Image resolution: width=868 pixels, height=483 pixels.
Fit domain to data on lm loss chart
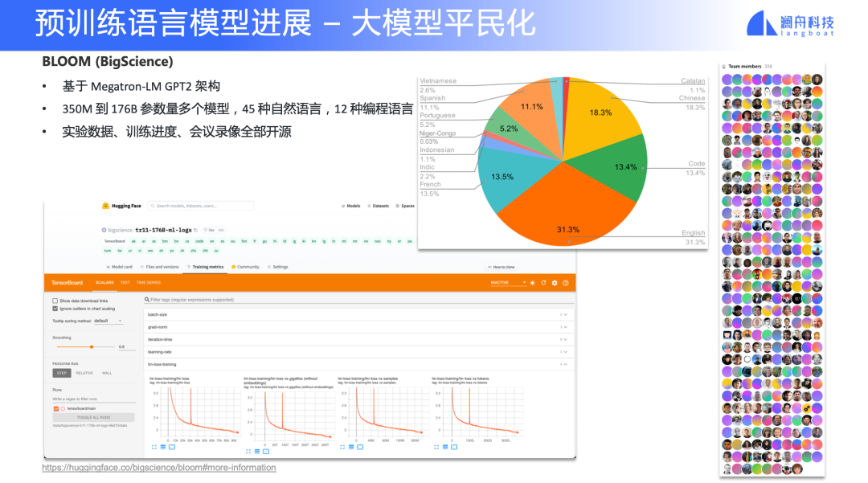click(x=172, y=447)
